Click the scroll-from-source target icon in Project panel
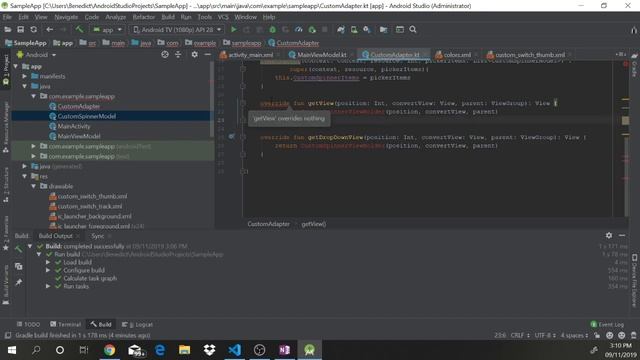640x360 pixels. coord(165,54)
